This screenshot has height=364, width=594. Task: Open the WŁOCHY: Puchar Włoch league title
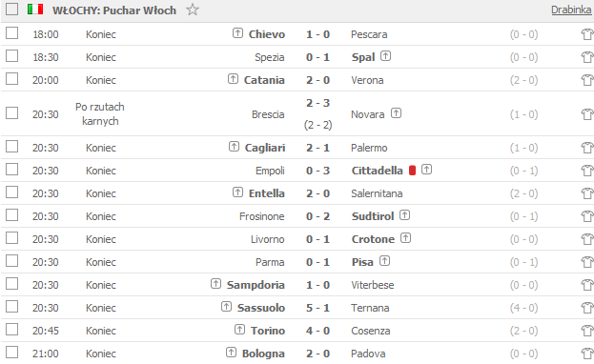pos(114,10)
